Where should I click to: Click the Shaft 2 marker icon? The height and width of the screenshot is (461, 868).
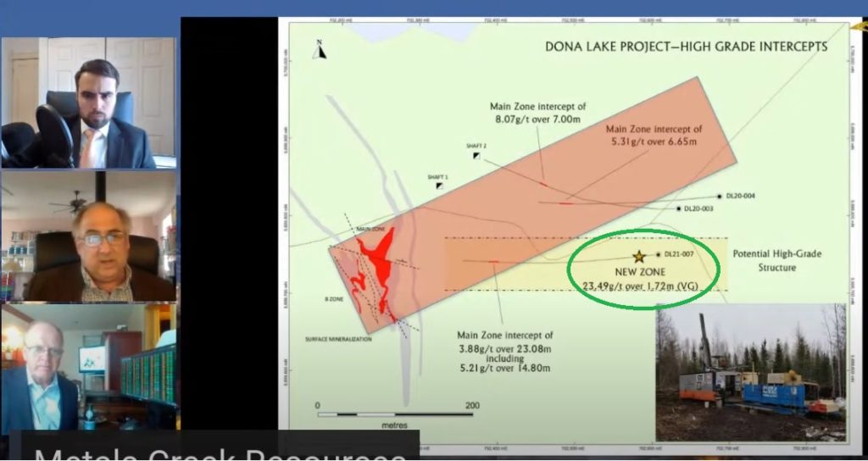tap(476, 156)
